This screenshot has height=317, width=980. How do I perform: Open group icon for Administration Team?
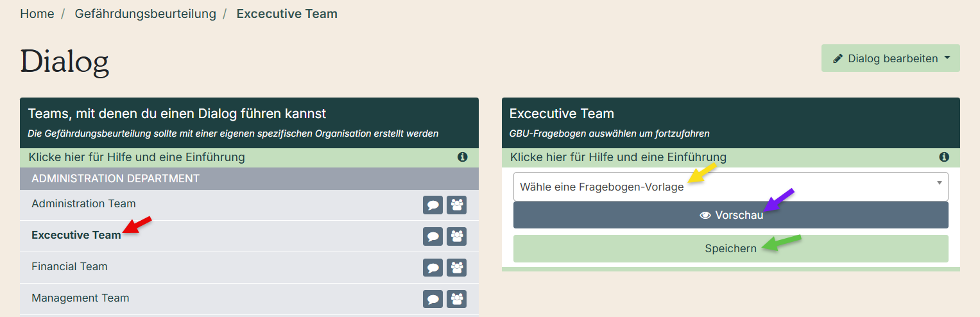pyautogui.click(x=456, y=205)
